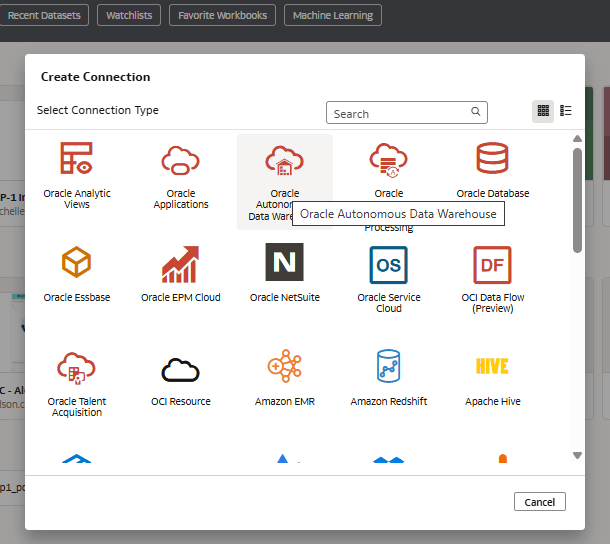
Task: Select the Amazon Redshift connection icon
Action: [x=389, y=366]
